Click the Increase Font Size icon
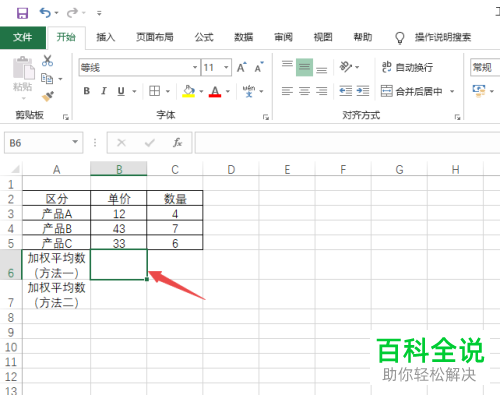500x395 pixels. click(x=242, y=67)
